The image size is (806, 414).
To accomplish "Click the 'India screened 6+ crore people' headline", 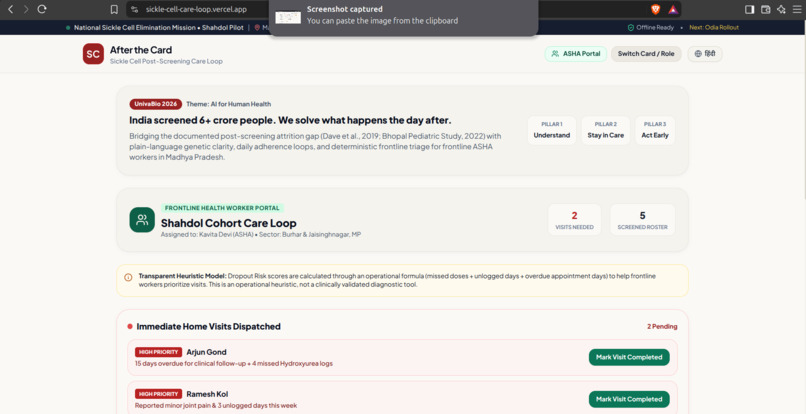I will click(290, 120).
